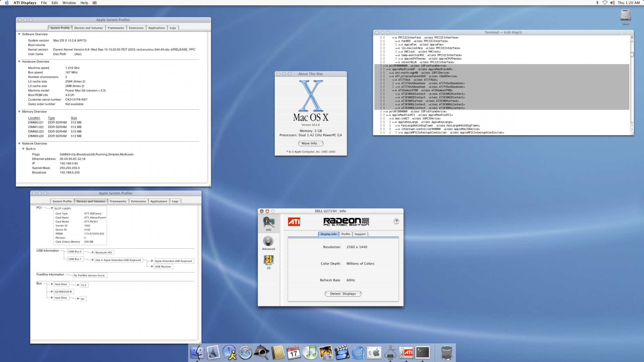The image size is (644, 362).
Task: Open the Trash in the Dock
Action: click(447, 353)
